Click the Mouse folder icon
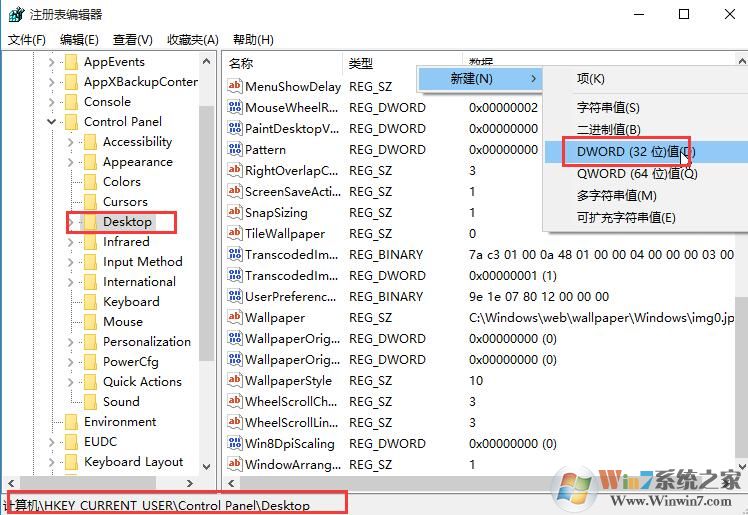Image resolution: width=748 pixels, height=515 pixels. (90, 322)
